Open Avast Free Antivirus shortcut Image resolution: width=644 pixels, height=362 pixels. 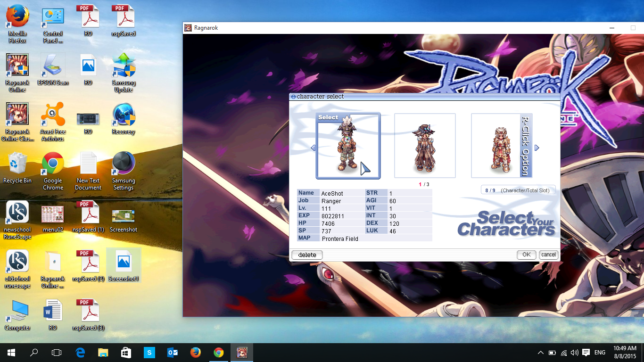tap(53, 122)
